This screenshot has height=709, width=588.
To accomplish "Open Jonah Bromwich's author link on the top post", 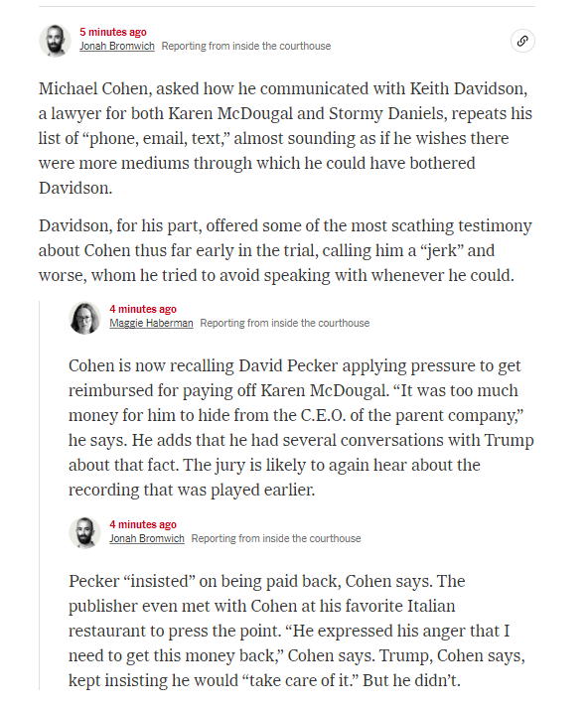I will (117, 46).
